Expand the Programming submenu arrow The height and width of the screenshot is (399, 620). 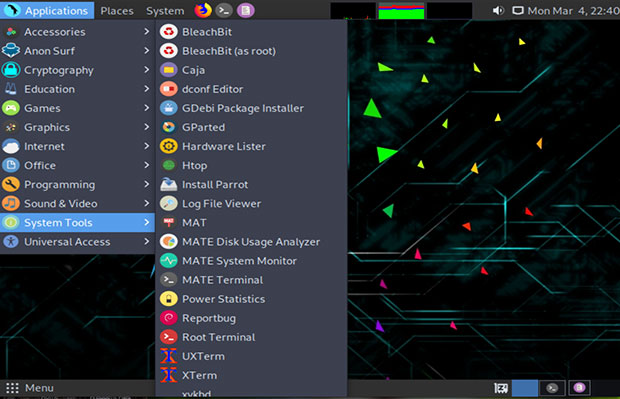(146, 184)
